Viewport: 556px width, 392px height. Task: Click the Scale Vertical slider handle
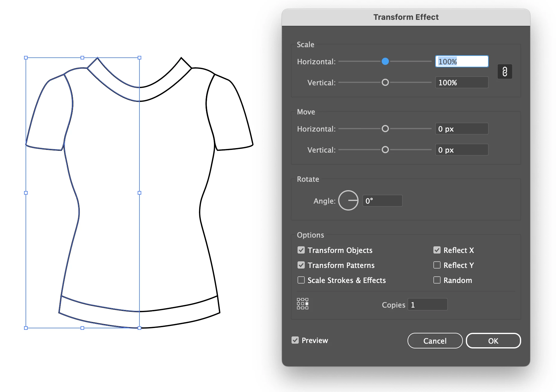click(385, 82)
